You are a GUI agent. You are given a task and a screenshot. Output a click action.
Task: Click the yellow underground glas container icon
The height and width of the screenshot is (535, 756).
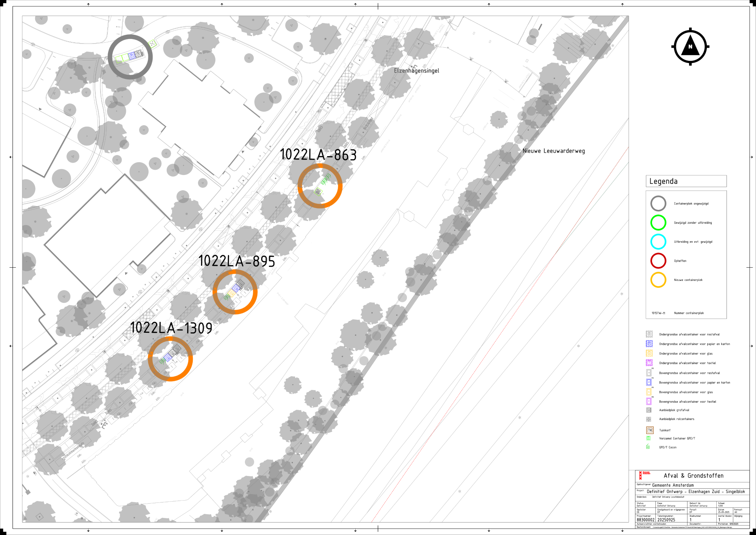(649, 353)
